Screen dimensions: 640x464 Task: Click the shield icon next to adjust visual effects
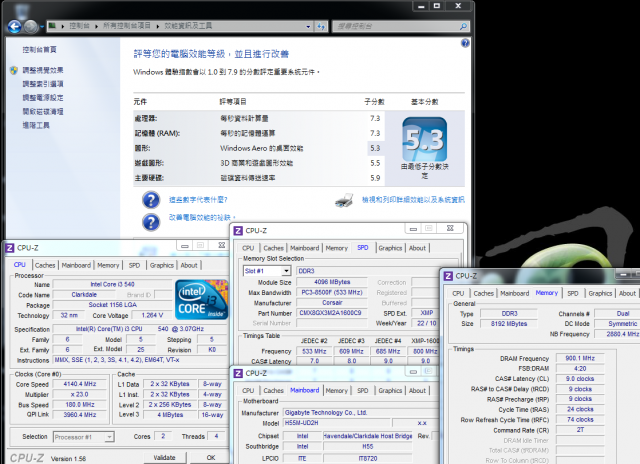tap(14, 70)
